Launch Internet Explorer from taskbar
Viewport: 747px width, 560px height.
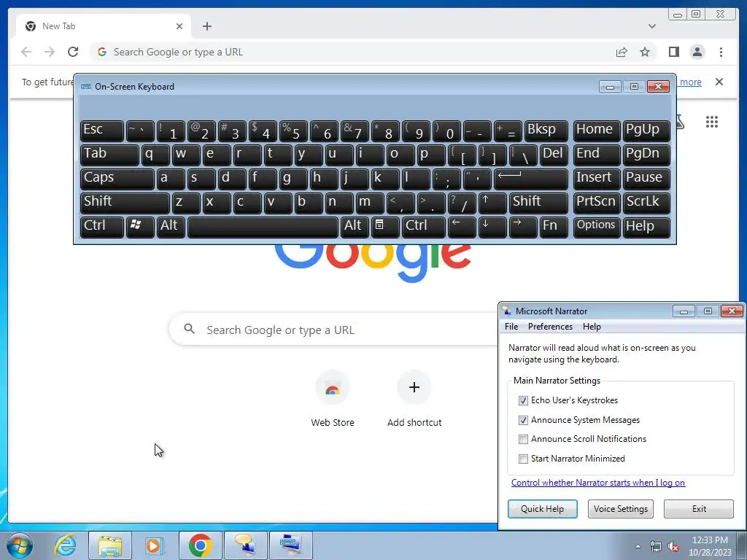65,545
